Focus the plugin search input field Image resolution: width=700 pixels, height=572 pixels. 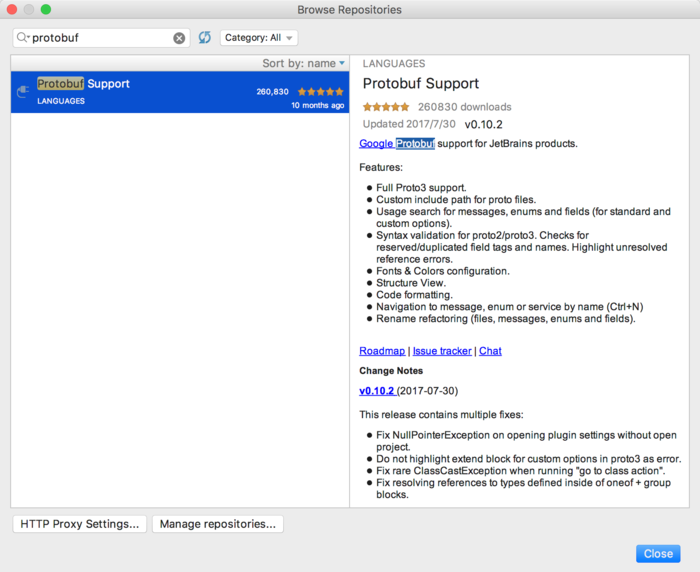click(100, 38)
